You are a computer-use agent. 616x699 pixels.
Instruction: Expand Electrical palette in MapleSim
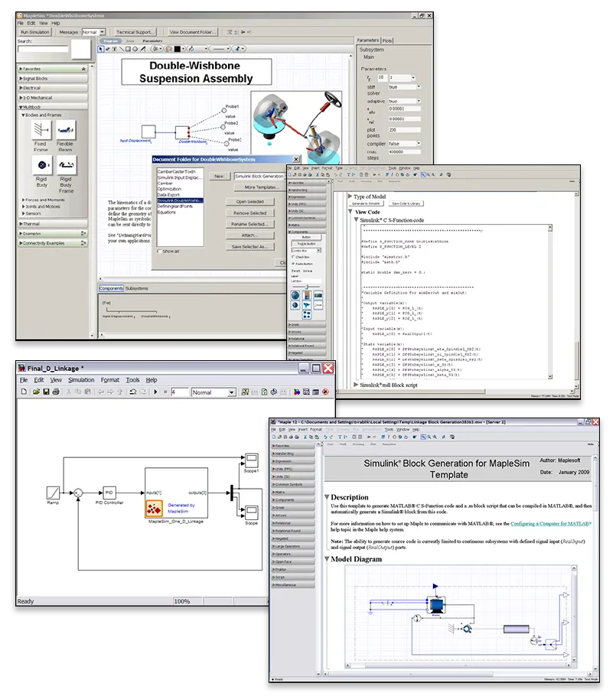(x=53, y=88)
